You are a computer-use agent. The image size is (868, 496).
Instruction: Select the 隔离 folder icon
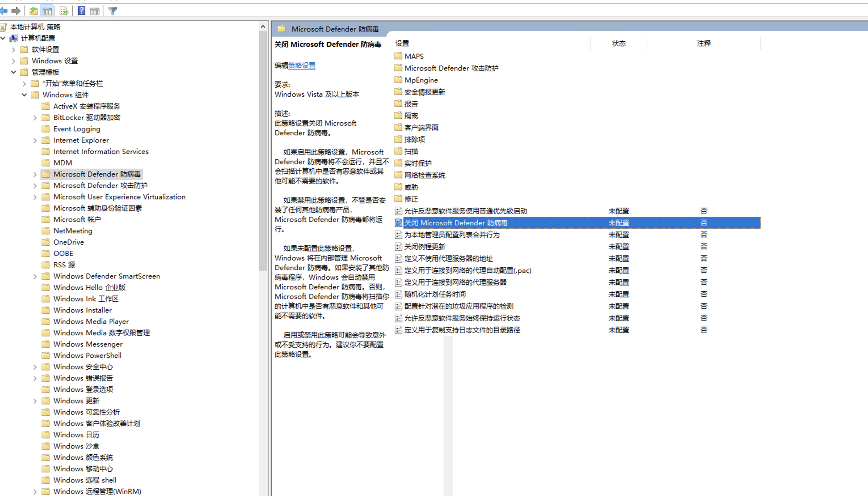[x=398, y=115]
